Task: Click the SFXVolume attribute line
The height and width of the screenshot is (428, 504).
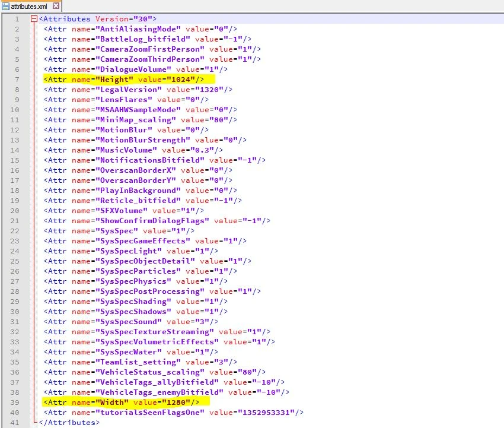Action: (x=124, y=211)
